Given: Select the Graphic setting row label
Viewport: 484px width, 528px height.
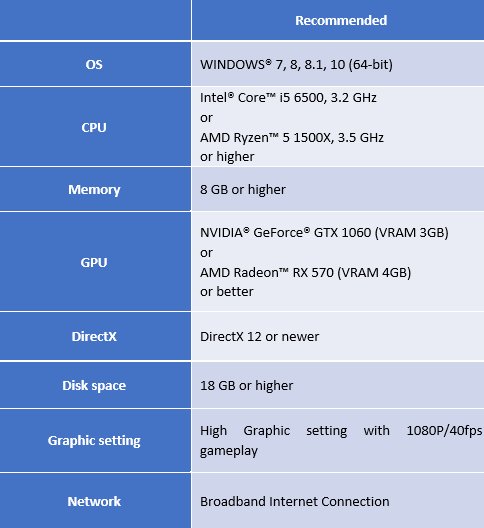Looking at the screenshot, I should pyautogui.click(x=94, y=440).
